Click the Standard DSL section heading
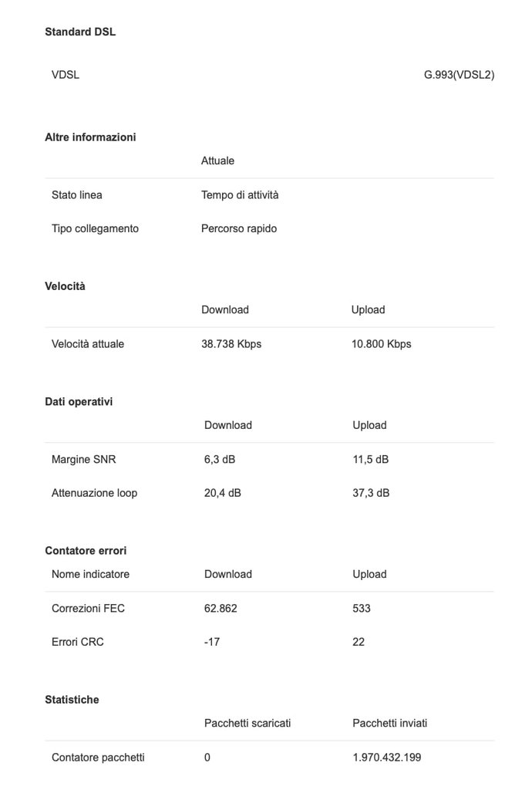Screen dimensions: 532x790 coord(80,32)
